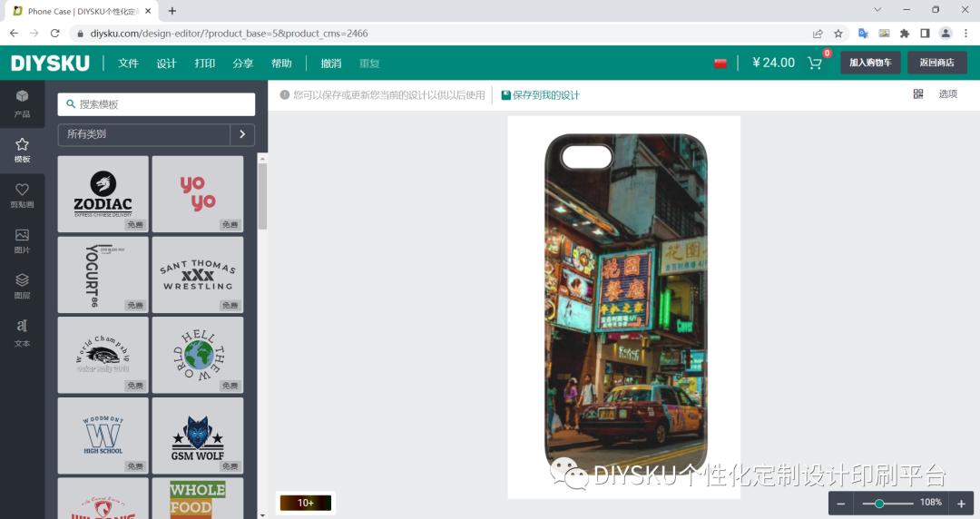The width and height of the screenshot is (980, 519).
Task: Open the 图层 layers panel
Action: [x=22, y=286]
